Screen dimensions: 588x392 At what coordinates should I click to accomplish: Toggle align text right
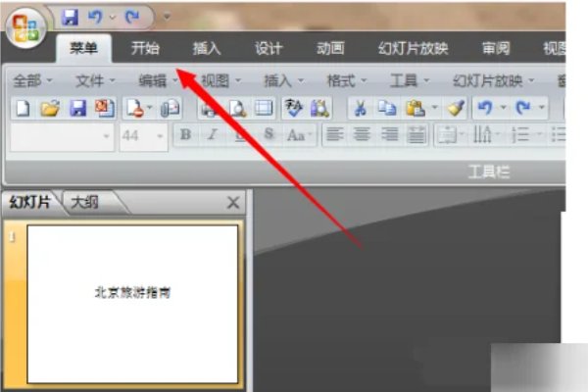coord(389,134)
